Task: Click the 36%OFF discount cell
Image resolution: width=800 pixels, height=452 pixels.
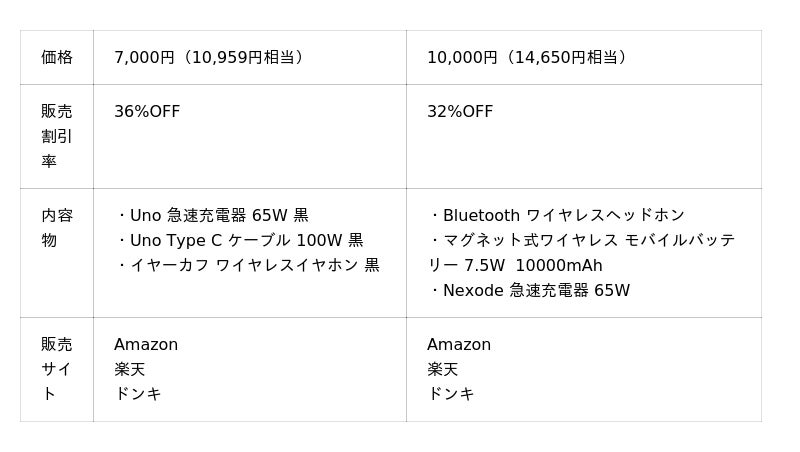Action: [x=147, y=111]
